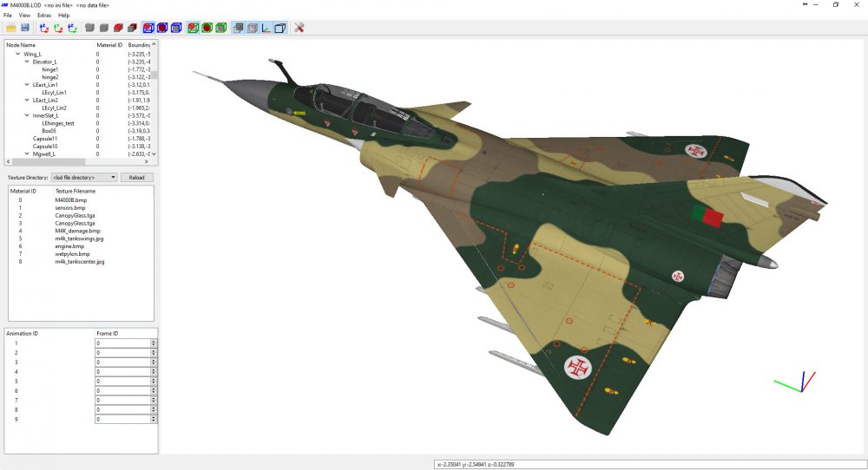
Task: Open the Extras menu
Action: pos(44,16)
